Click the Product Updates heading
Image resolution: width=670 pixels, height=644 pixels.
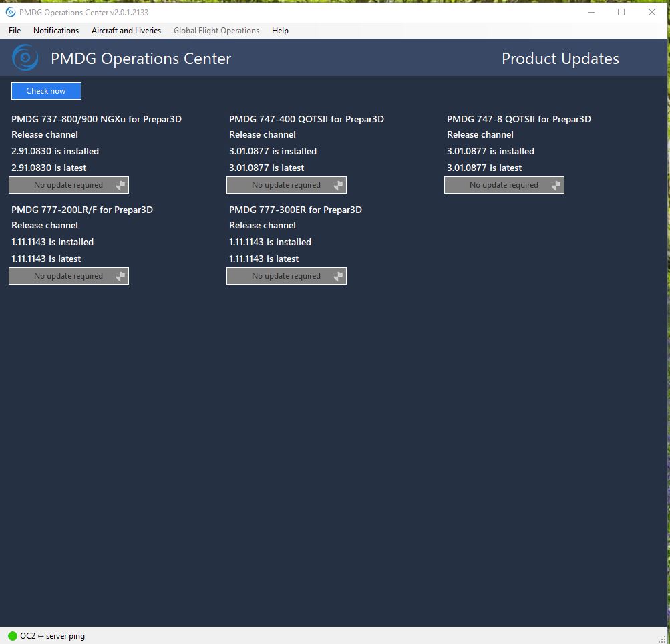[x=560, y=59]
